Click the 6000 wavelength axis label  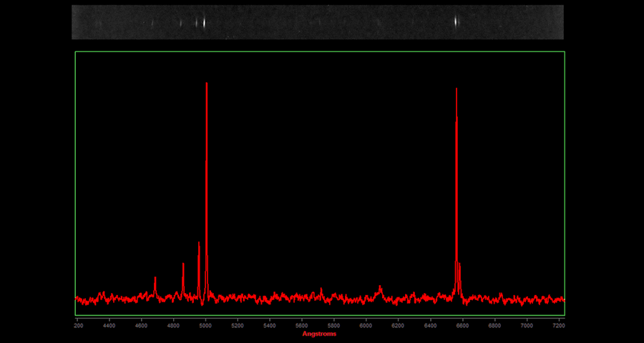(x=366, y=325)
